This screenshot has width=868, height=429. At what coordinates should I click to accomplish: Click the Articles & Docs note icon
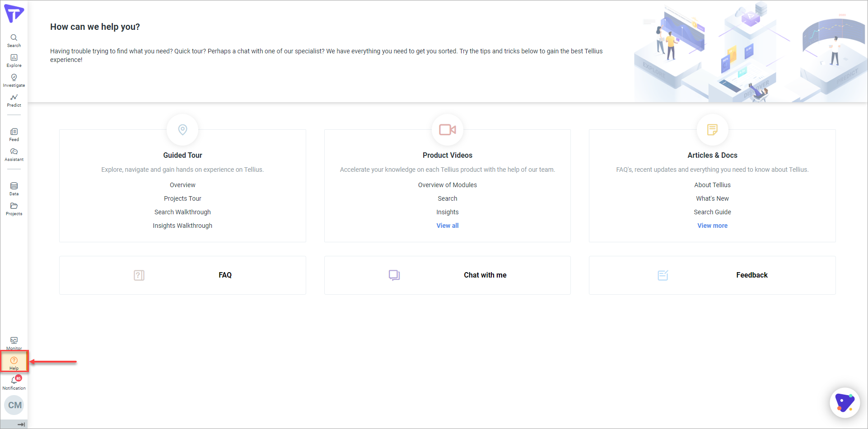point(712,130)
